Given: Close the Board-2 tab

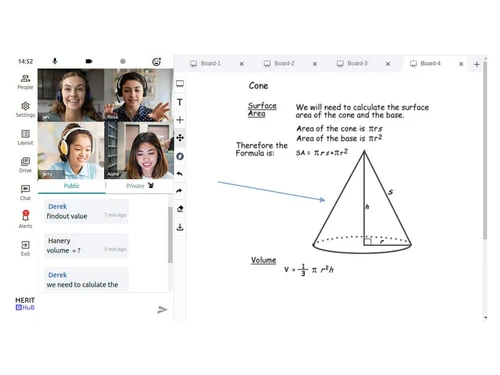Looking at the screenshot, I should coord(315,64).
